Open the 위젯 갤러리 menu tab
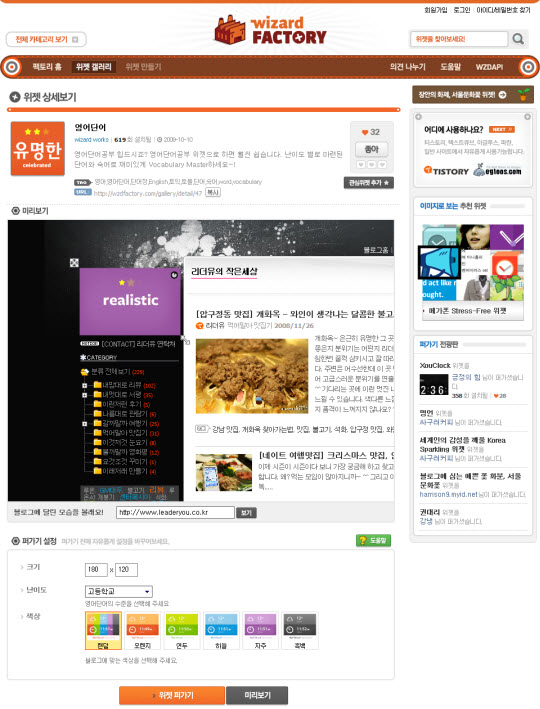The image size is (540, 709). pos(94,67)
